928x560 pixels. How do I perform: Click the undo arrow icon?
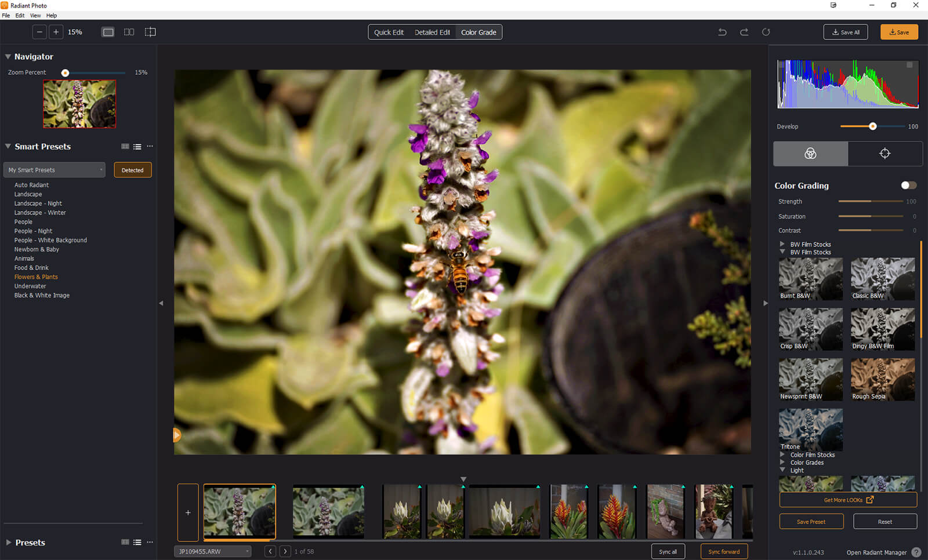[x=722, y=32]
